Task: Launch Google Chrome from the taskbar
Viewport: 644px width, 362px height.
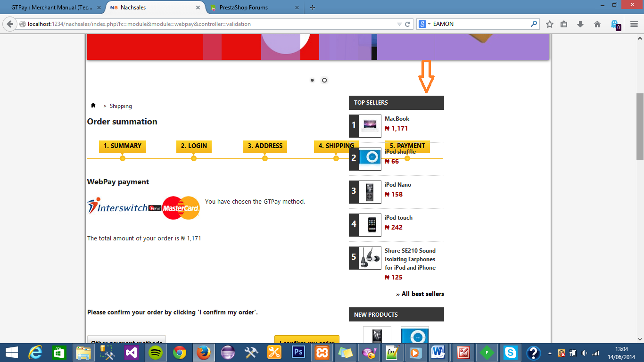Action: (179, 353)
